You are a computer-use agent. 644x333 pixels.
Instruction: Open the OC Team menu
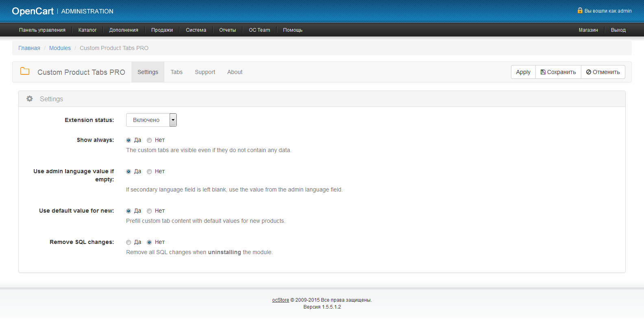point(260,30)
